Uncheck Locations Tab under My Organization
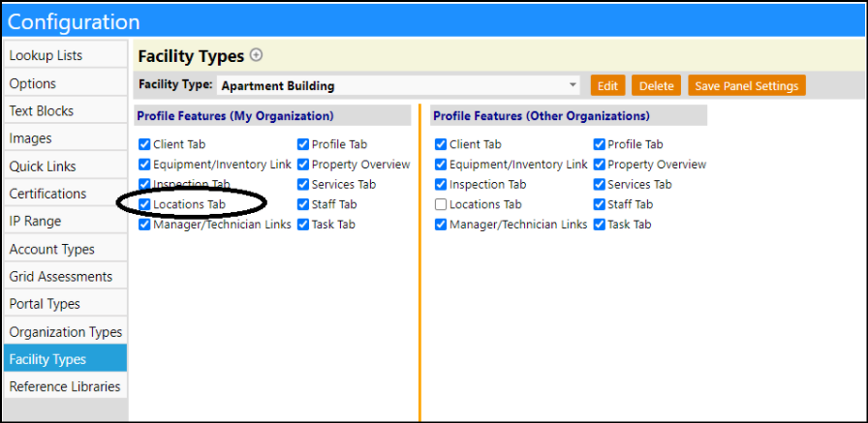Screen dimensions: 868x423 click(x=144, y=204)
